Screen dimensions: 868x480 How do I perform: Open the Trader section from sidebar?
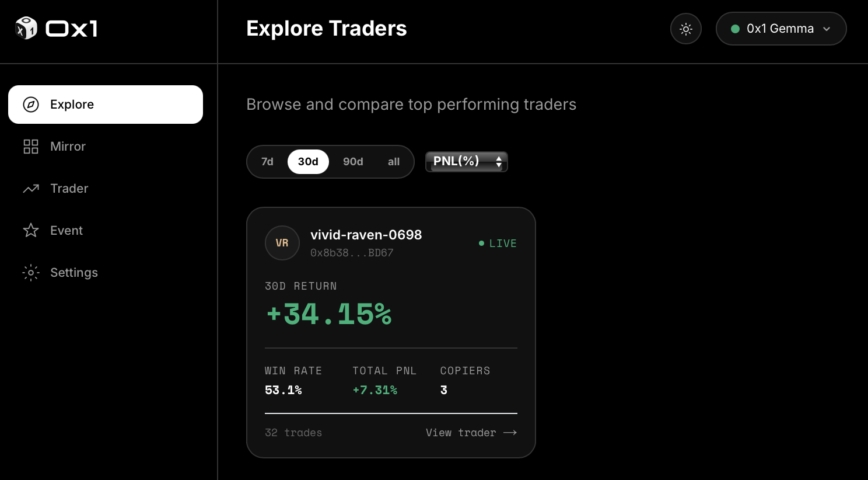(69, 189)
